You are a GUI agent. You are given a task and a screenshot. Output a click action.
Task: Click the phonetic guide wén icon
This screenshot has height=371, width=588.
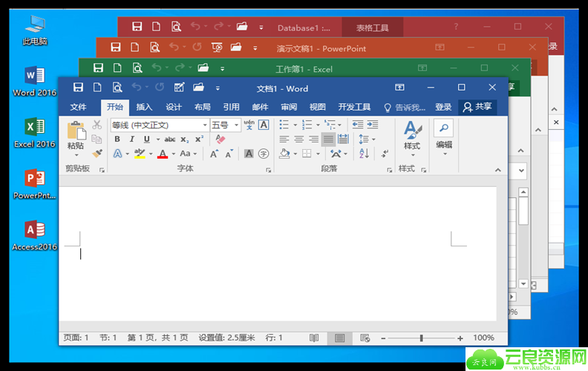click(x=249, y=125)
